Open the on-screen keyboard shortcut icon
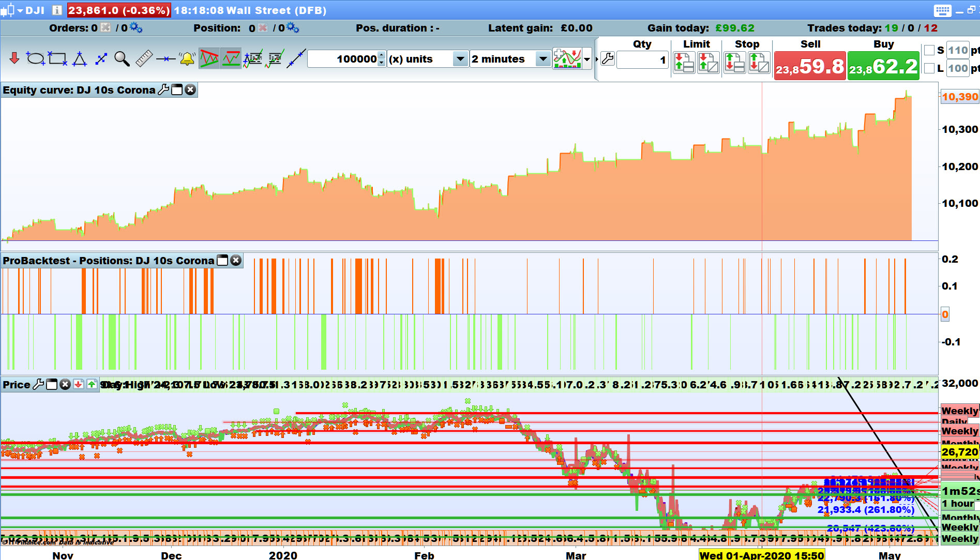Image resolution: width=980 pixels, height=560 pixels. pyautogui.click(x=942, y=10)
